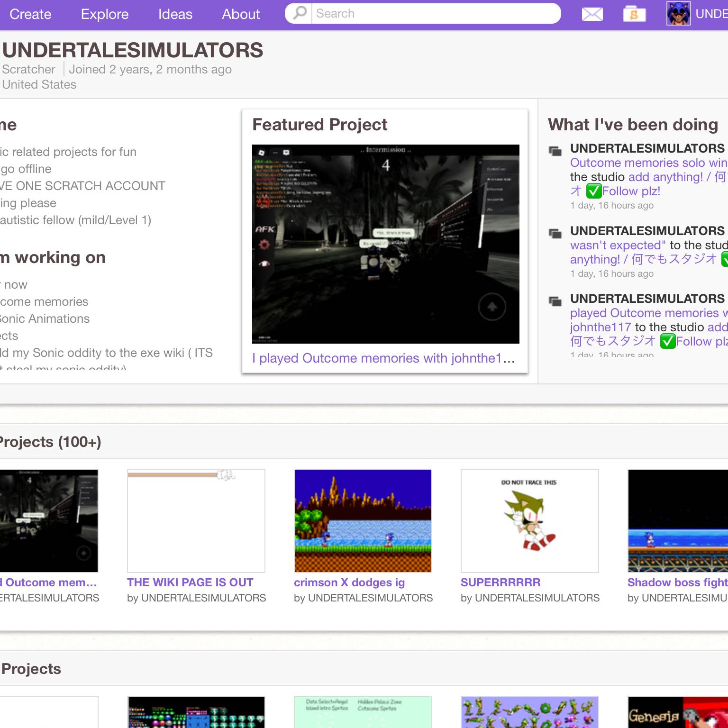The width and height of the screenshot is (728, 728).
Task: Open the My Stuff folder icon
Action: (634, 14)
